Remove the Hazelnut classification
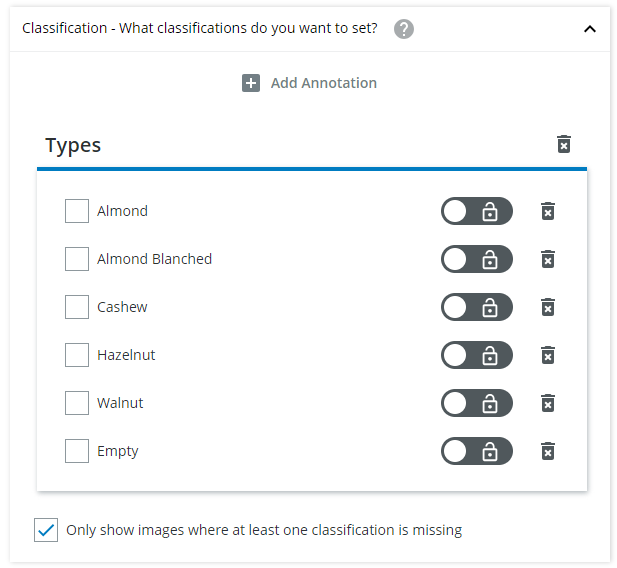Viewport: 617px width, 568px height. pyautogui.click(x=548, y=355)
